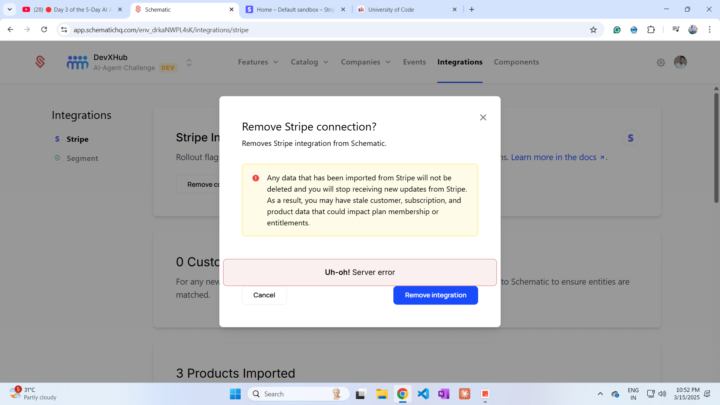Click the Remove integration button
Screen dimensions: 720x405
tap(435, 295)
